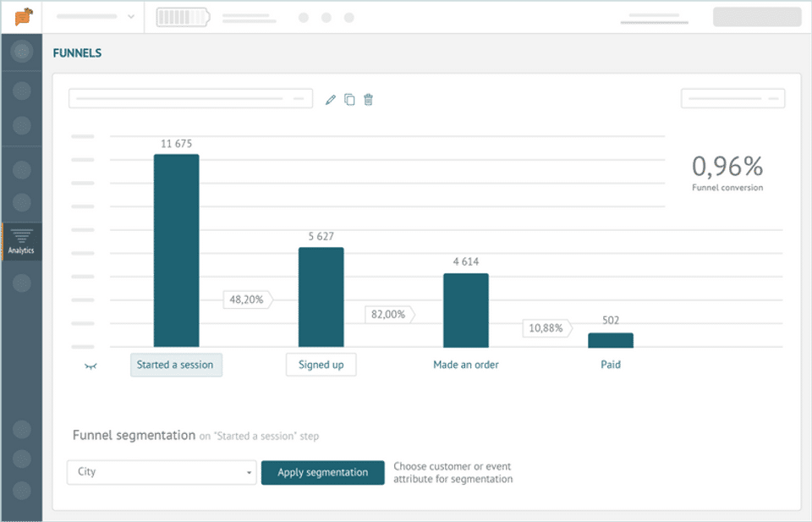The height and width of the screenshot is (522, 812).
Task: Click the pencil edit funnel icon
Action: [331, 100]
